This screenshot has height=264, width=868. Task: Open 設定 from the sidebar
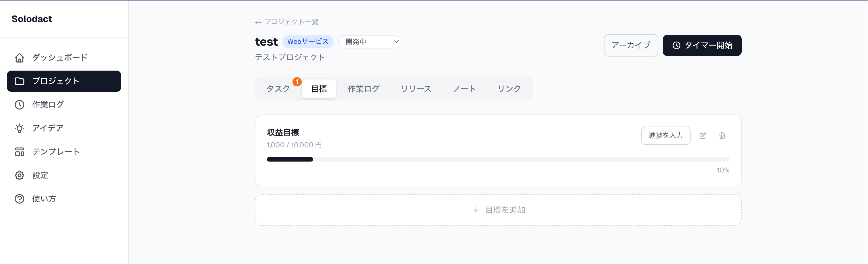pos(64,175)
